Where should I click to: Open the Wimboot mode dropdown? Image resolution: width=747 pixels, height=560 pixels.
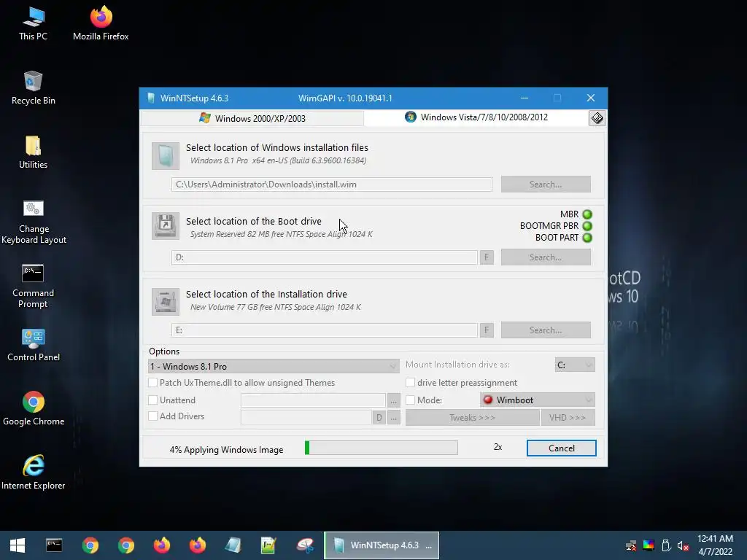click(538, 400)
